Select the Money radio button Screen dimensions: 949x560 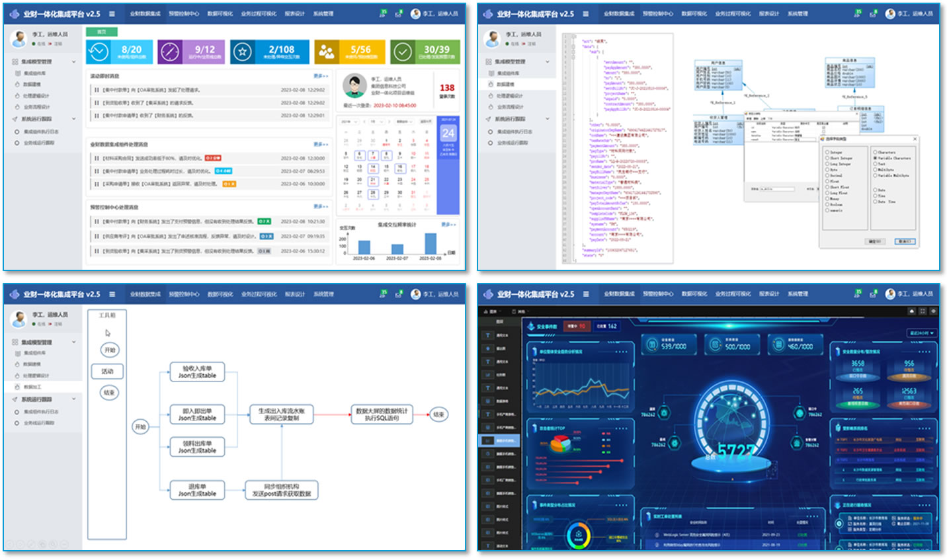[827, 198]
